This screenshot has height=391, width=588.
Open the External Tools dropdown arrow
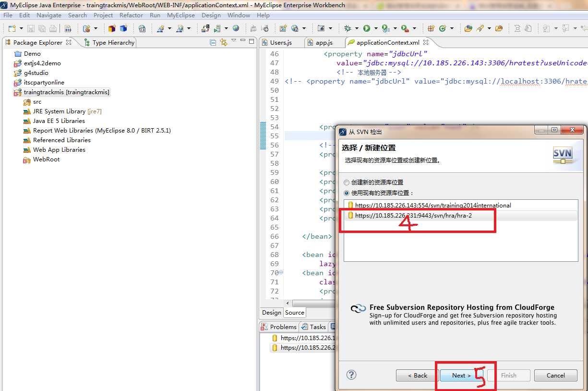414,28
